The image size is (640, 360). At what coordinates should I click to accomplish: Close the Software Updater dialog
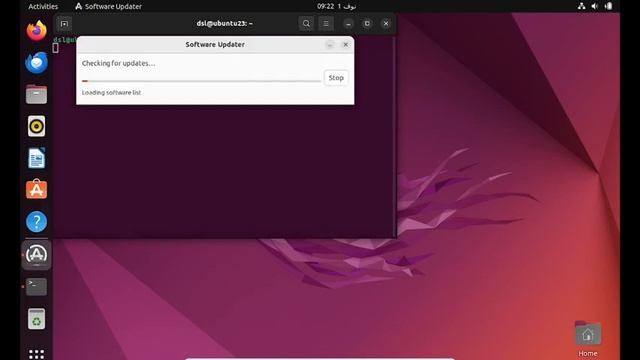(345, 44)
